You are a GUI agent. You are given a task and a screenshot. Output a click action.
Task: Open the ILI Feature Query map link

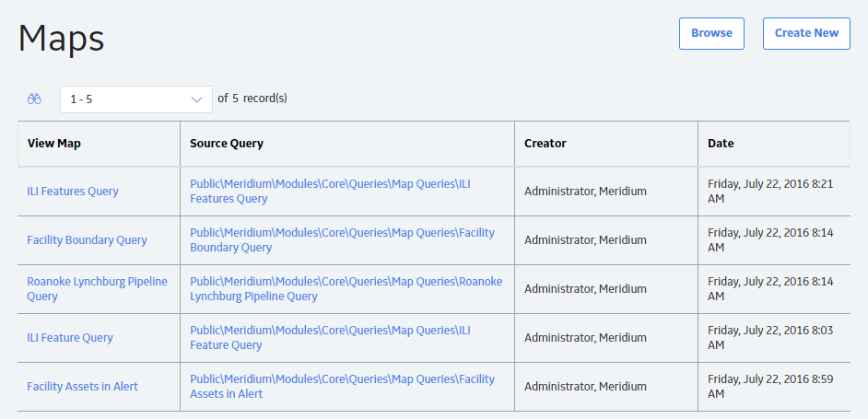pos(70,338)
